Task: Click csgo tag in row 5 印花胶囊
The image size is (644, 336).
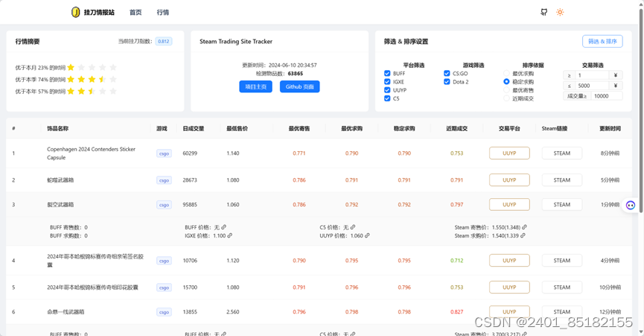Action: click(x=164, y=288)
